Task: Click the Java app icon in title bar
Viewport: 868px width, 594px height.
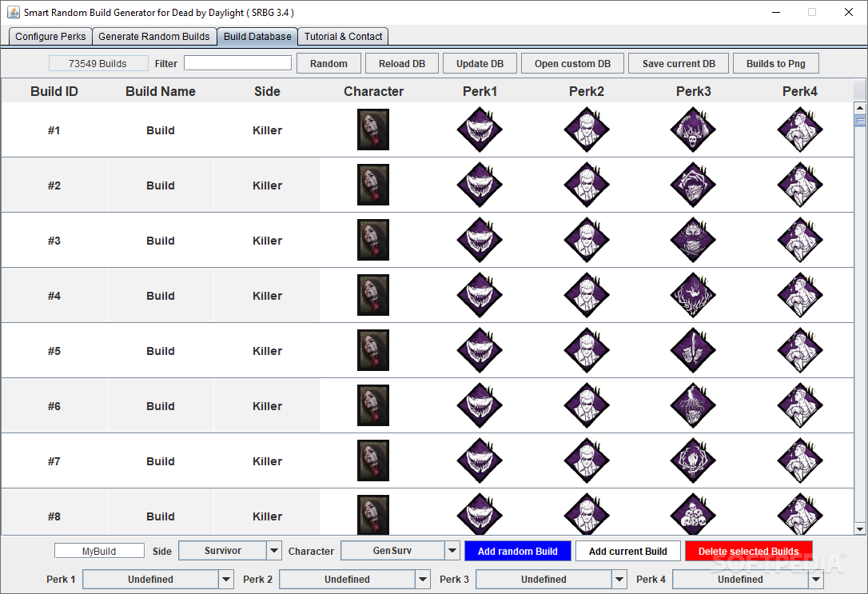Action: pos(14,12)
